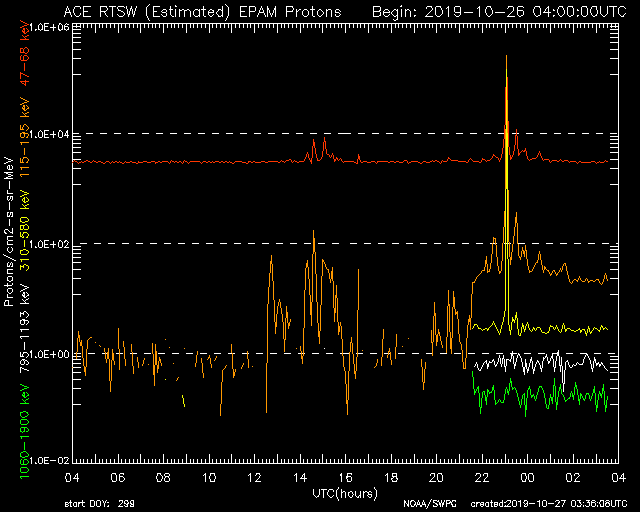
Task: Click the 12 hour mark on x-axis
Action: point(254,478)
